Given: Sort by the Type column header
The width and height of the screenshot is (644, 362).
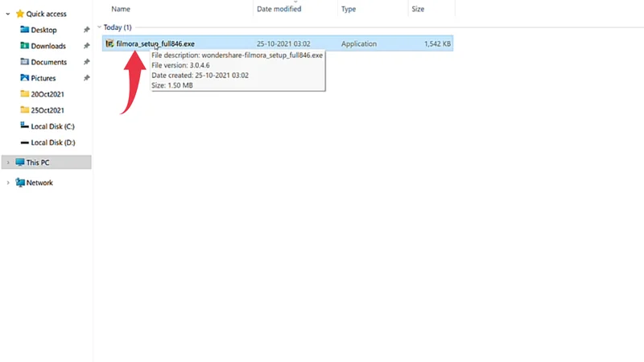Looking at the screenshot, I should point(349,9).
